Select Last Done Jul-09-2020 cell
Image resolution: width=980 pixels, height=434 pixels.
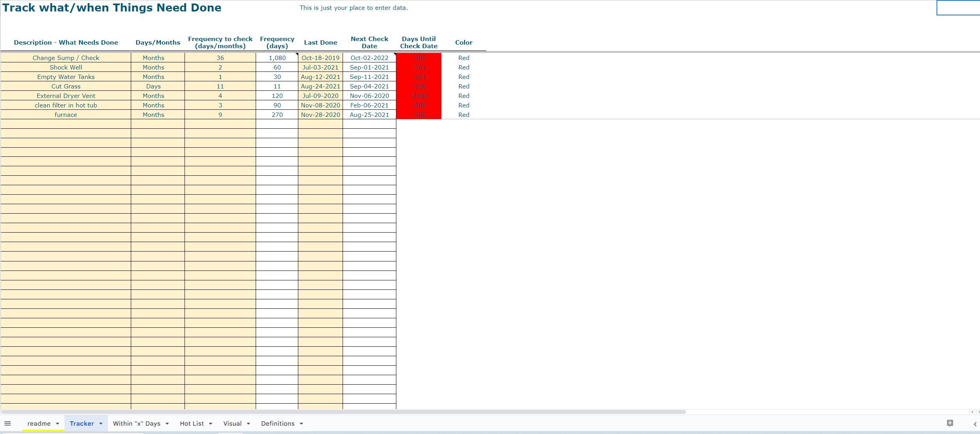coord(320,96)
